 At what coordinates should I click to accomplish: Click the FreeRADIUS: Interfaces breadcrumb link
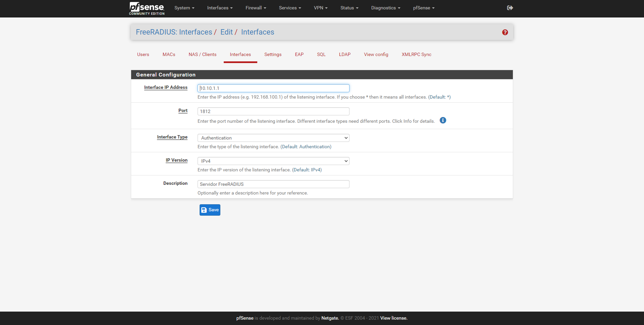point(174,32)
